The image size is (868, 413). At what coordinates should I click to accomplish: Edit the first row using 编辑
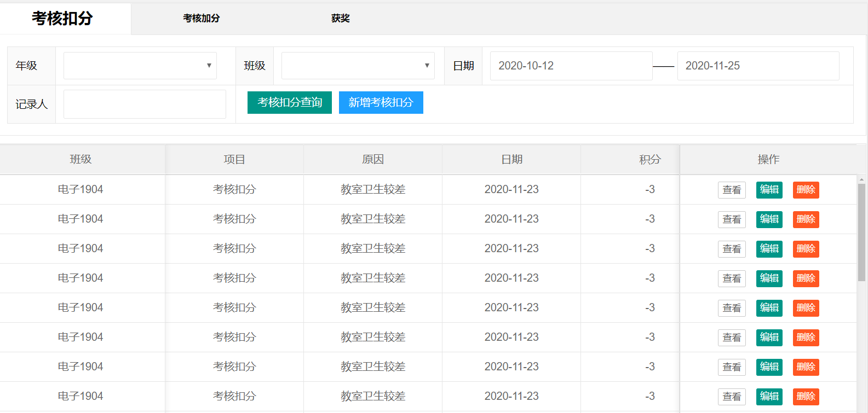[x=769, y=190]
